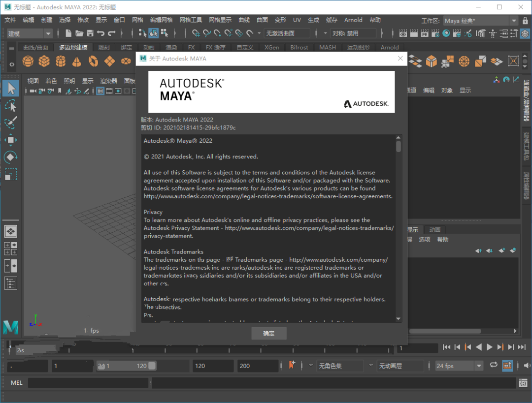Screen dimensions: 532x403
Task: Play the animation forwards
Action: click(x=489, y=347)
